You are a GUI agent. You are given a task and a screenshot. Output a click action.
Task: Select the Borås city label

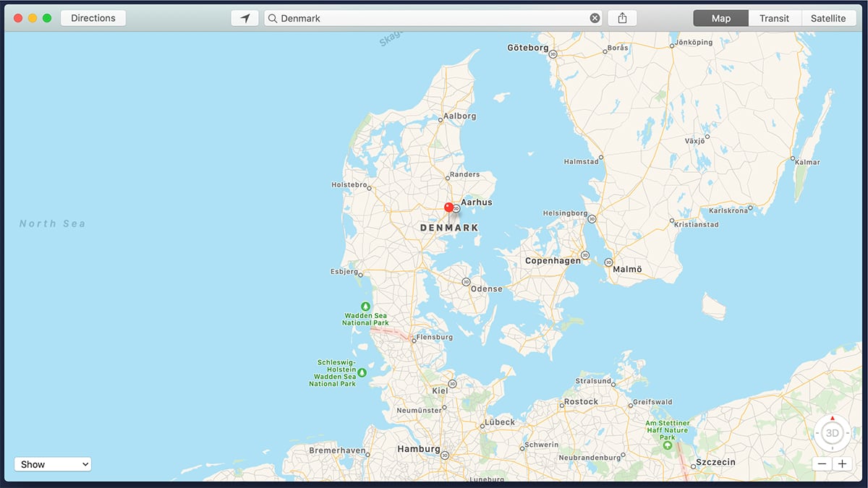point(618,48)
